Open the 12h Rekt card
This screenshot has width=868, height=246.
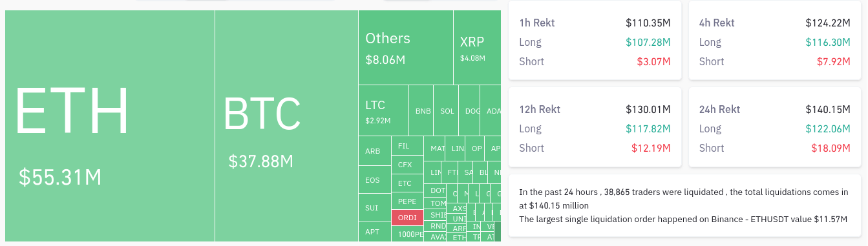(595, 128)
